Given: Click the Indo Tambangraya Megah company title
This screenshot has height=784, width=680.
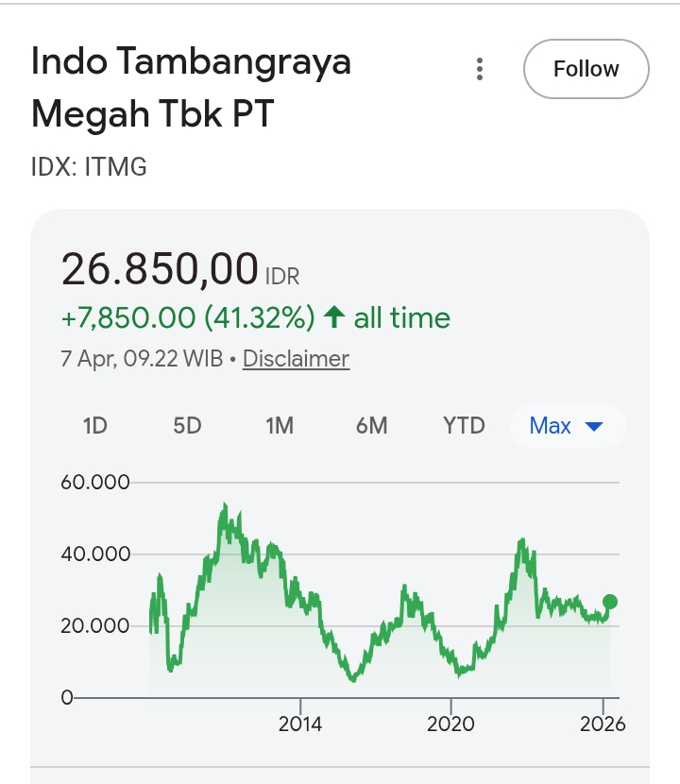Looking at the screenshot, I should 191,88.
